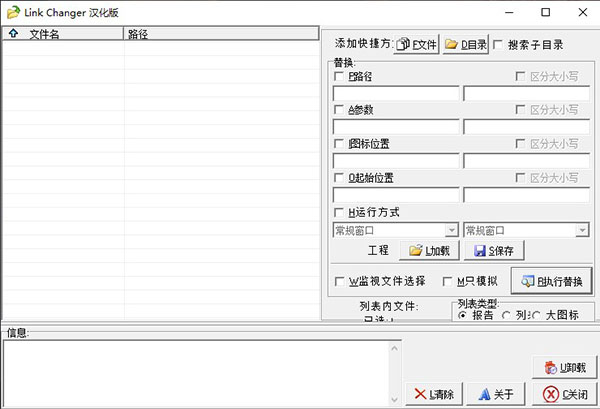Click the right P路径 replacement field
The width and height of the screenshot is (600, 409).
pyautogui.click(x=527, y=93)
